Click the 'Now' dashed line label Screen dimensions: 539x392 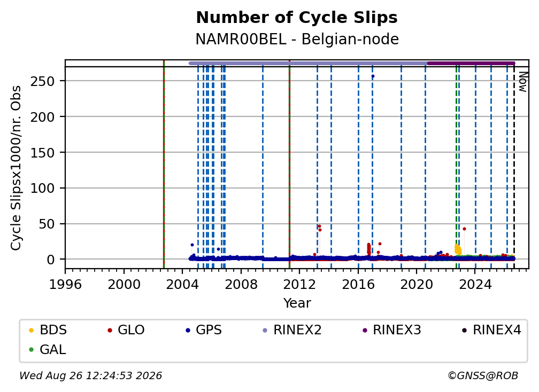pos(523,82)
